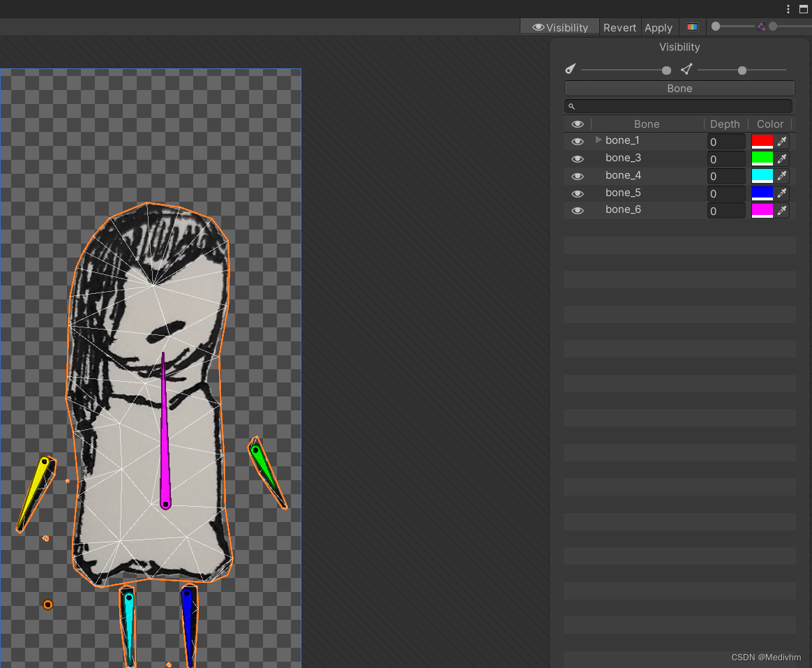
Task: Click the Apply button
Action: (x=659, y=27)
